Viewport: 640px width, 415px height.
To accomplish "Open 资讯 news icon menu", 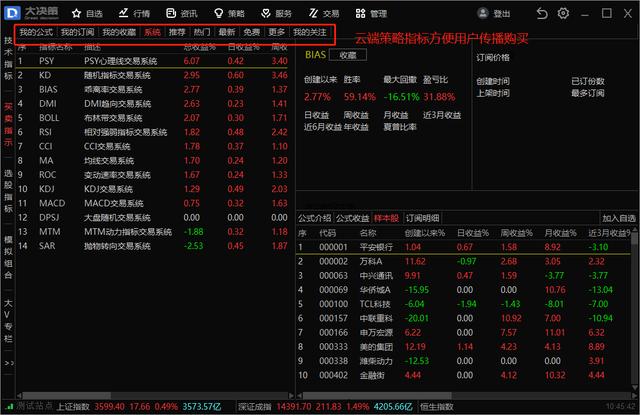I will click(171, 13).
